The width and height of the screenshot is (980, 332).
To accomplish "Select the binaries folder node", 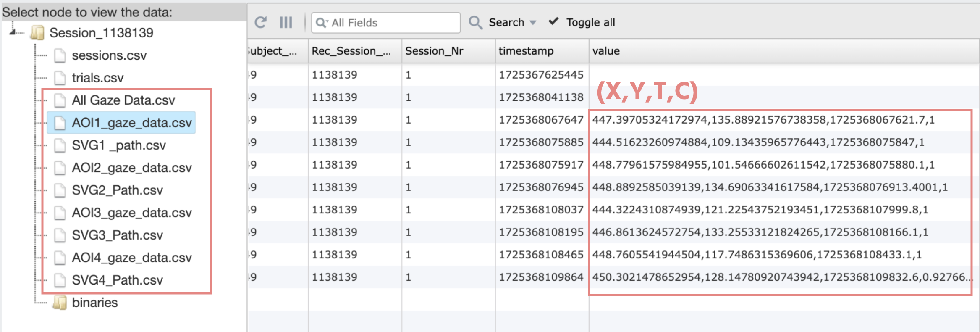I will point(94,303).
